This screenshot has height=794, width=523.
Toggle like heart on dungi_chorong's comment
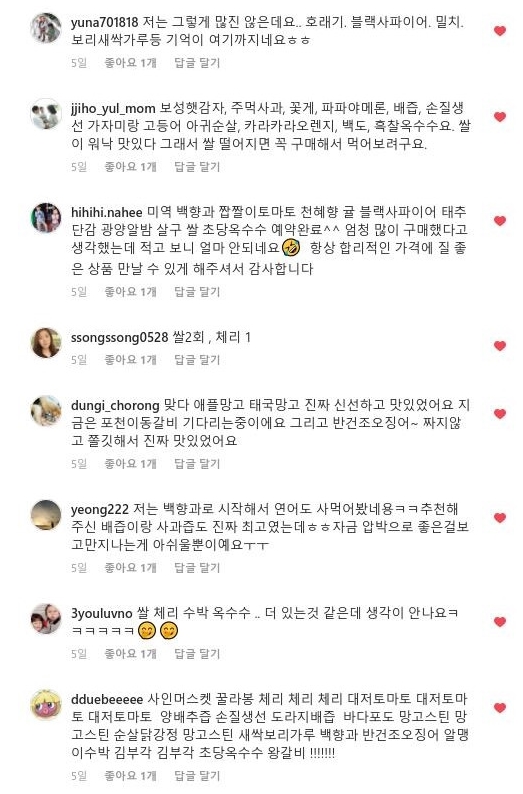pyautogui.click(x=500, y=414)
